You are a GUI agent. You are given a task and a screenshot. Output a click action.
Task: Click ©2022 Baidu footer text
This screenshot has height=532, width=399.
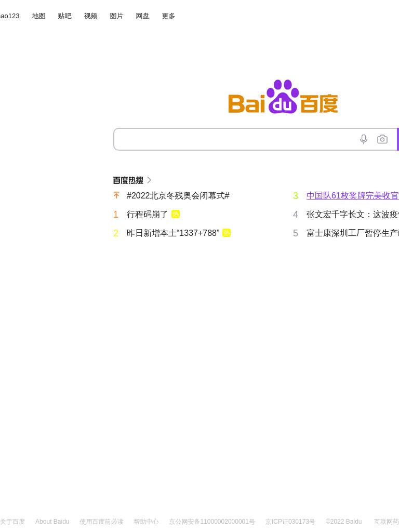point(343,522)
